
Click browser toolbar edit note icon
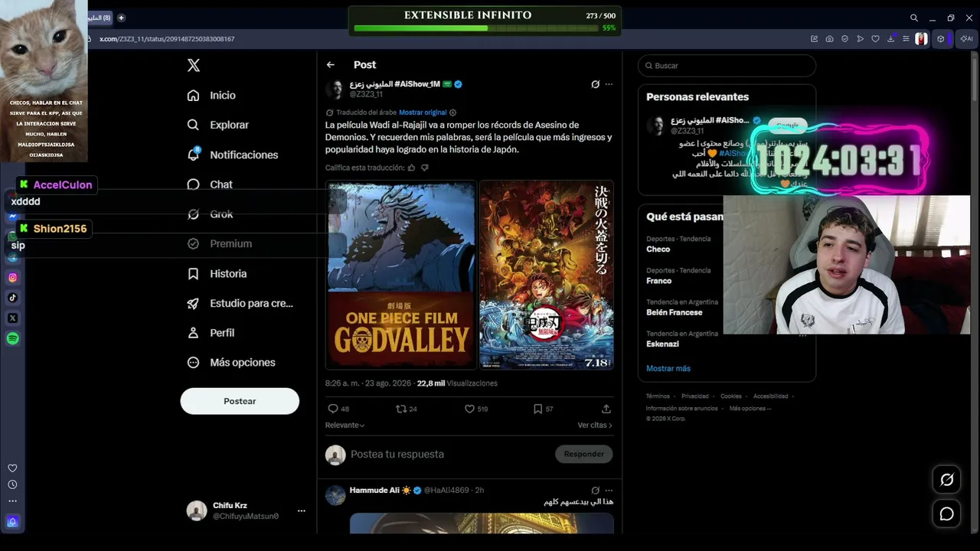814,39
